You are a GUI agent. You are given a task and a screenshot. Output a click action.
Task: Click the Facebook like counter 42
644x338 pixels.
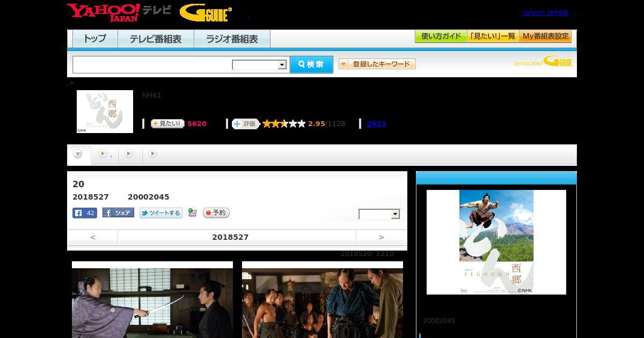click(85, 213)
